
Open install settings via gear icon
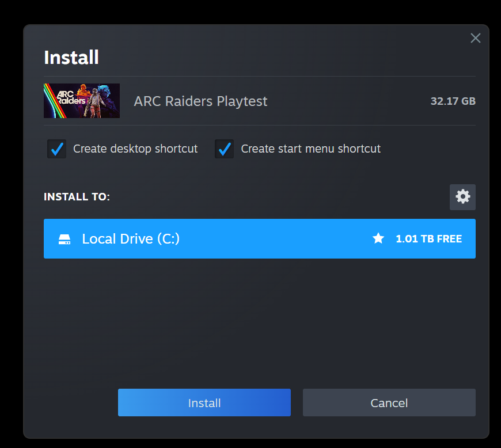point(462,197)
